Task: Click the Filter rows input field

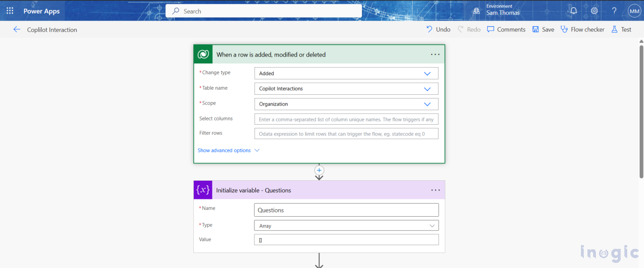Action: (x=346, y=134)
